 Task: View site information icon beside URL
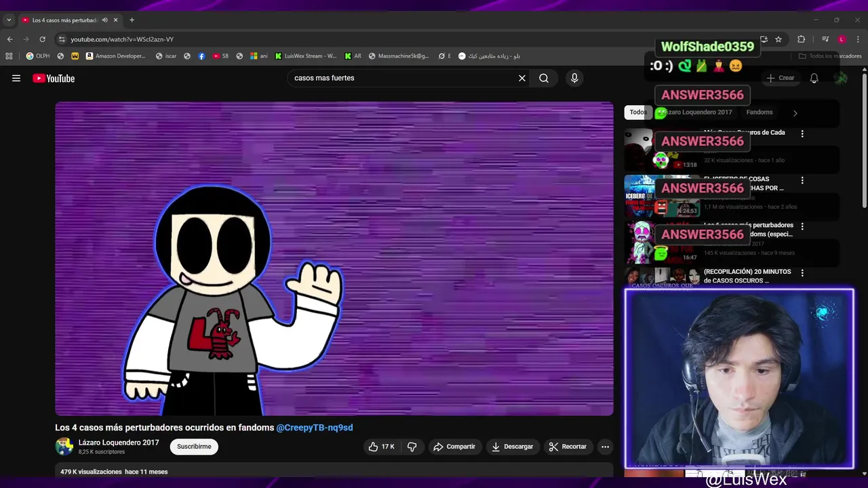pos(62,39)
